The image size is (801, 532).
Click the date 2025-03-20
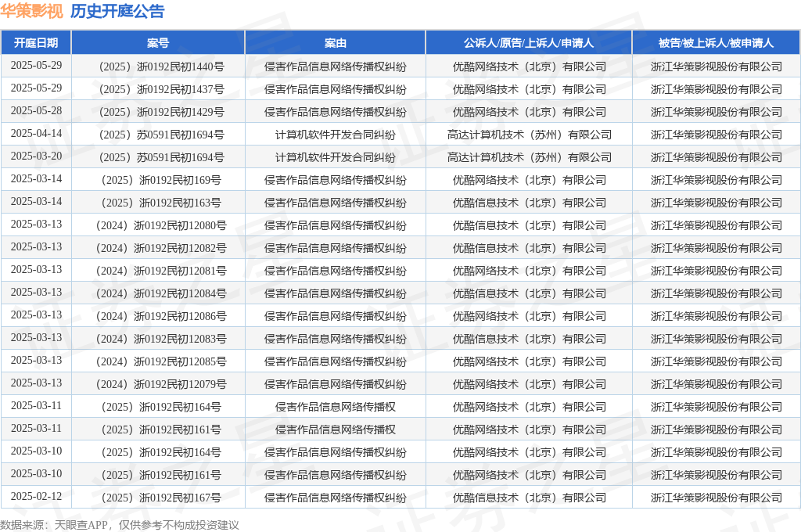[36, 156]
